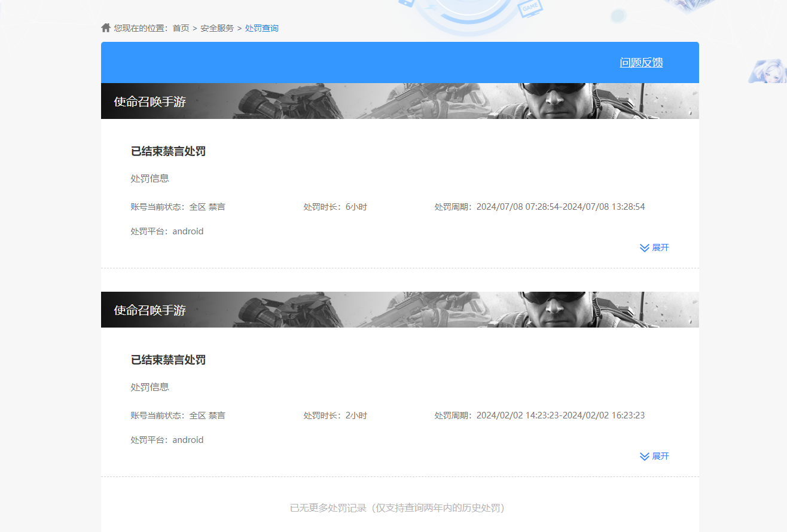Click the 处罚时长 2小时 text
Screen dimensions: 787x532
click(x=335, y=415)
